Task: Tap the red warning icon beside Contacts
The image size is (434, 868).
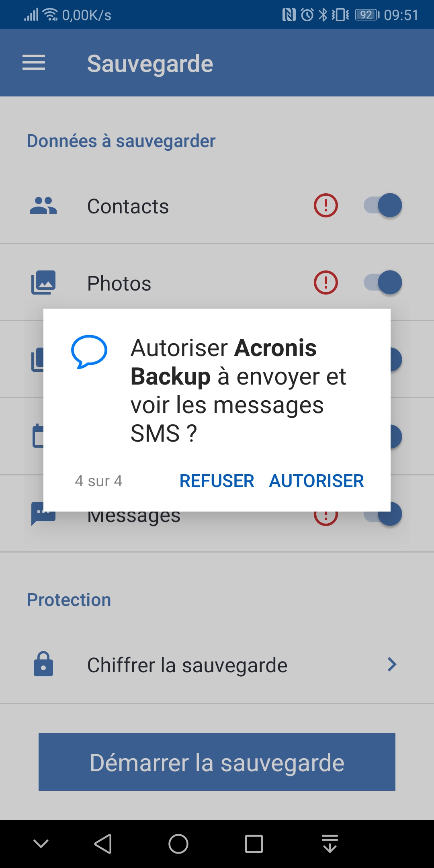Action: click(x=325, y=205)
